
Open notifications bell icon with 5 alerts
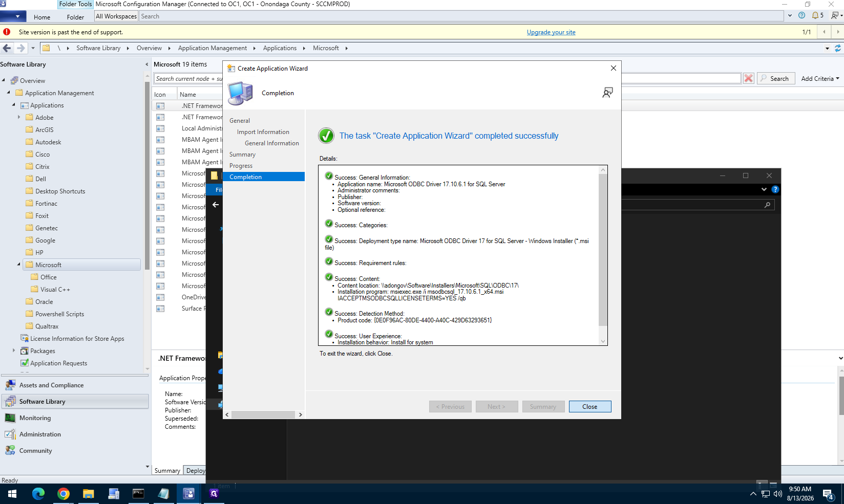tap(817, 15)
